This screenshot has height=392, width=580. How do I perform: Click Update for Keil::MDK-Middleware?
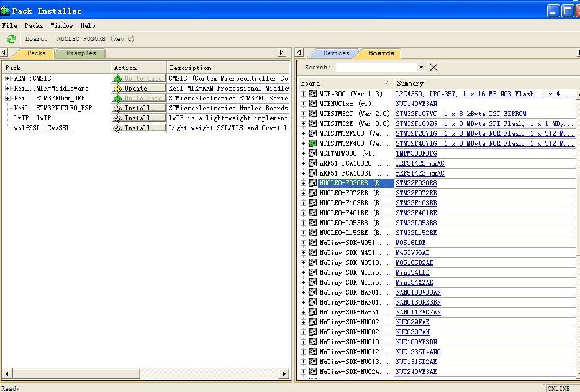click(138, 88)
